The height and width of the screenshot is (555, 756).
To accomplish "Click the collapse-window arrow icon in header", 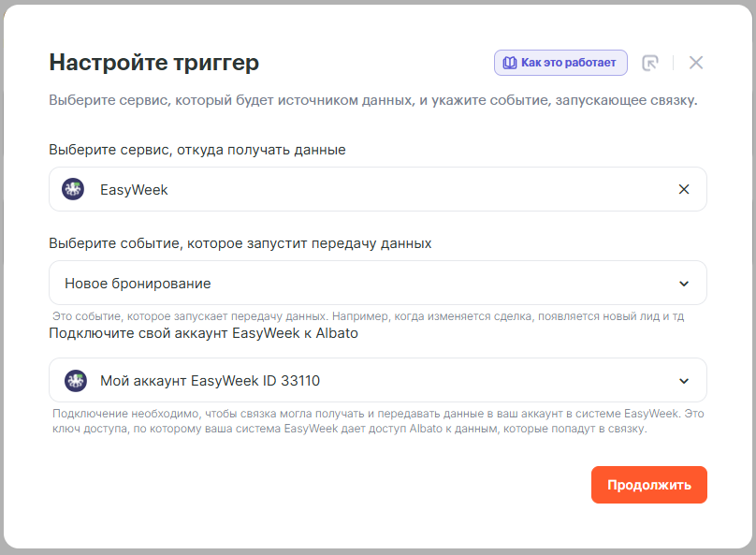I will 650,63.
